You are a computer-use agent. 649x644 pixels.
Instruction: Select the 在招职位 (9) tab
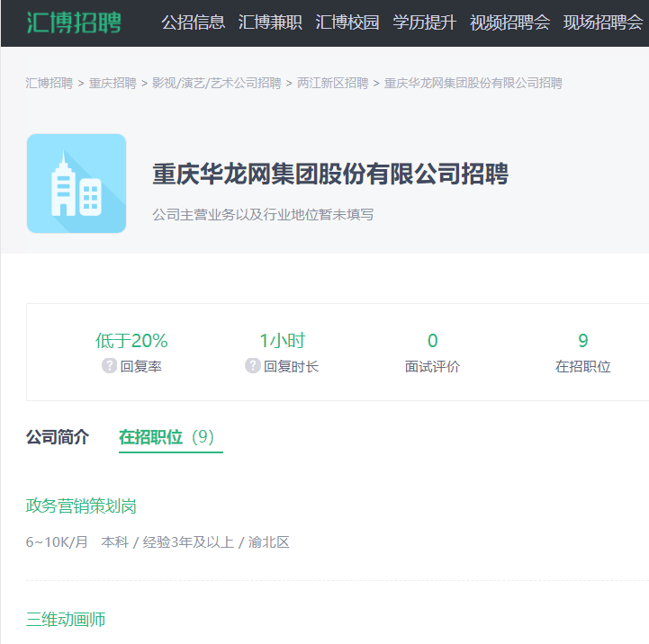167,437
